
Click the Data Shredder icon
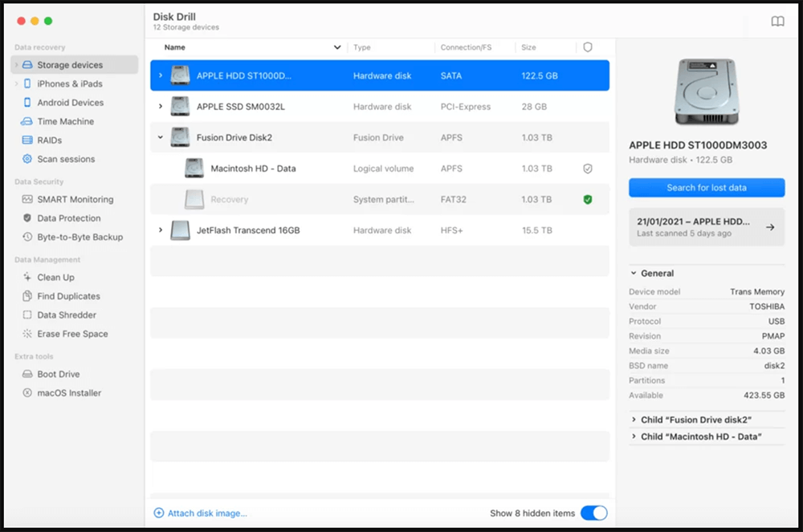27,315
